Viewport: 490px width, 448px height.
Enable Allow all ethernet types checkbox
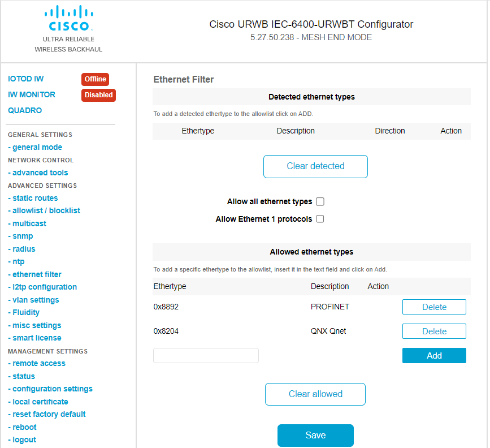(x=320, y=202)
